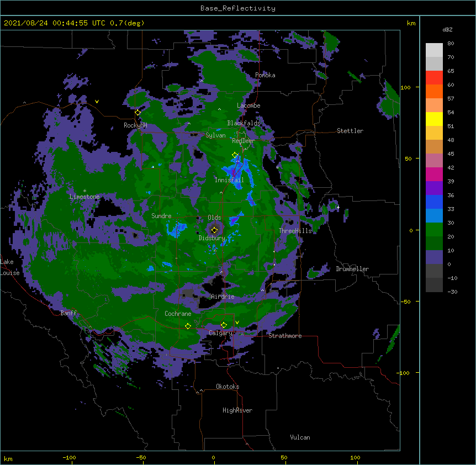
Task: Click the Didsbury city label
Action: [x=212, y=238]
